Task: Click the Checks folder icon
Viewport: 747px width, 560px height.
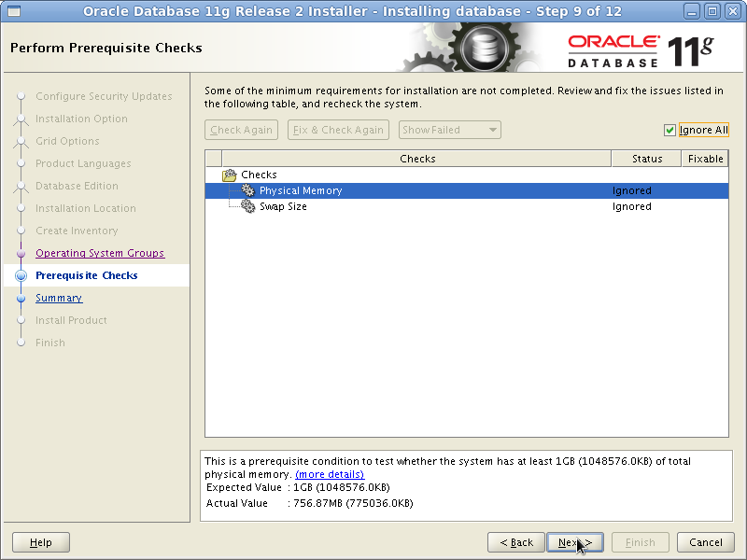Action: coord(229,175)
